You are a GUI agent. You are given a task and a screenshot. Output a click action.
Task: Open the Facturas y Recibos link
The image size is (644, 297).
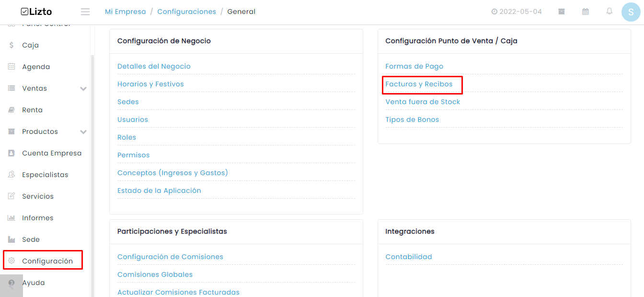(419, 84)
